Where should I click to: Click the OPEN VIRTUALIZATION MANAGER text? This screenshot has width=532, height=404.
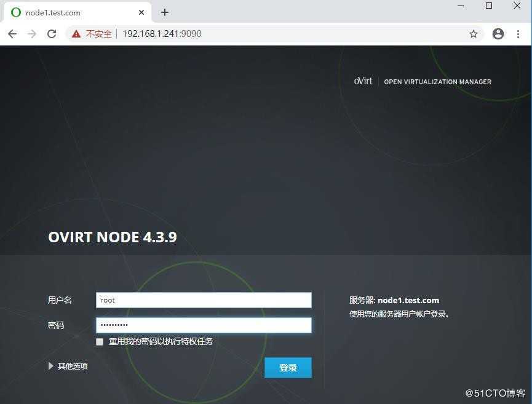pos(437,82)
